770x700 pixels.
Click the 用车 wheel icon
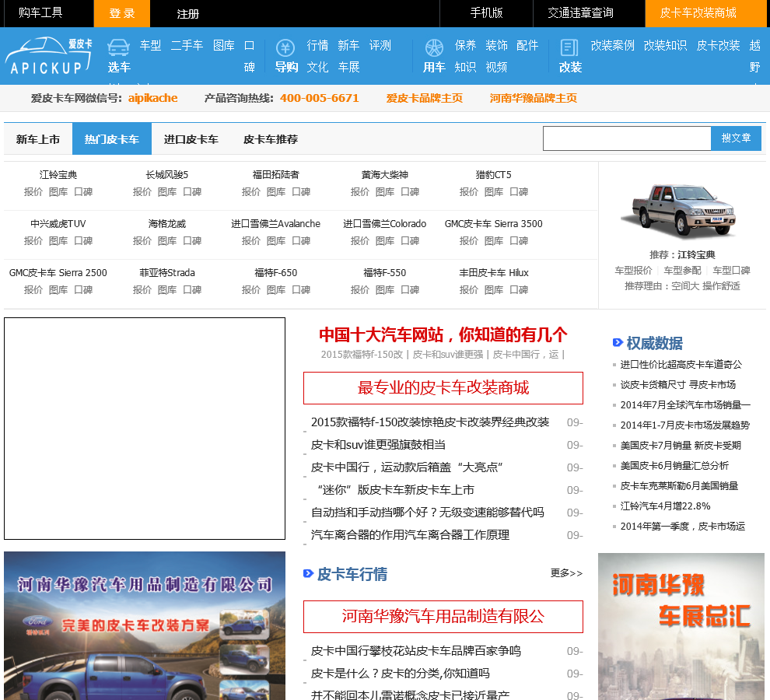point(434,47)
